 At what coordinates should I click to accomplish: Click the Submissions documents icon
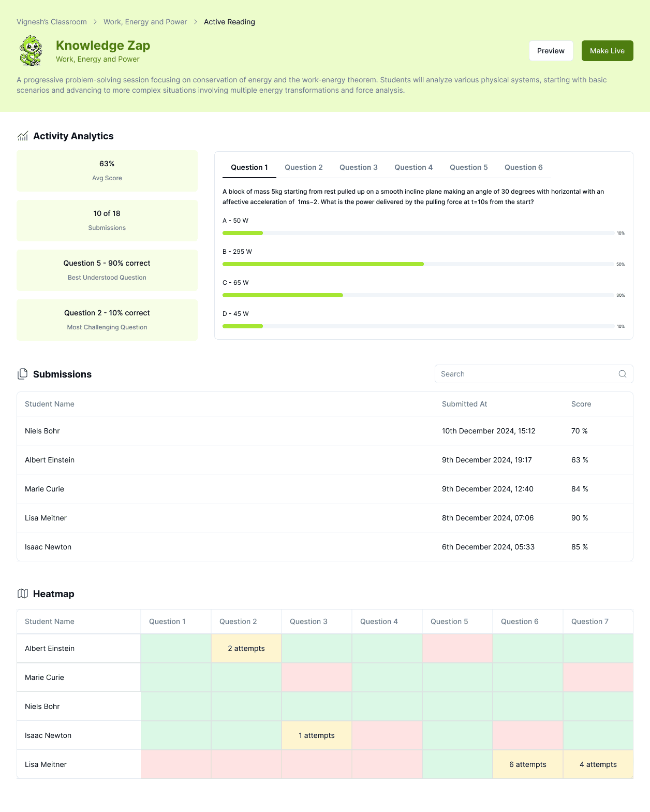[x=23, y=374]
